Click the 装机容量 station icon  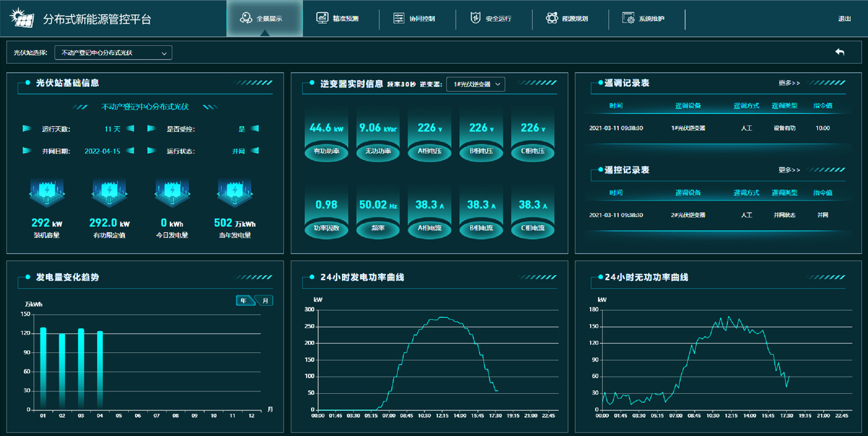click(x=47, y=193)
